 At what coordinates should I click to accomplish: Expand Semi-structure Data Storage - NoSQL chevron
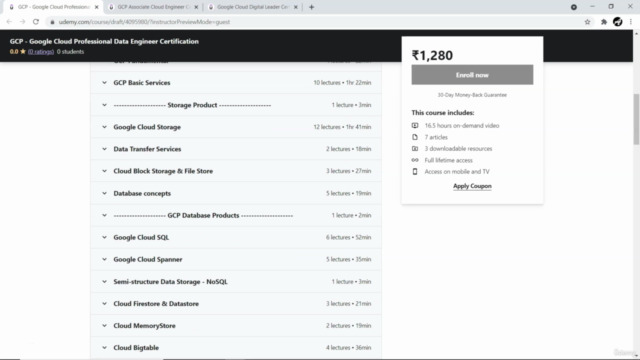coord(104,282)
